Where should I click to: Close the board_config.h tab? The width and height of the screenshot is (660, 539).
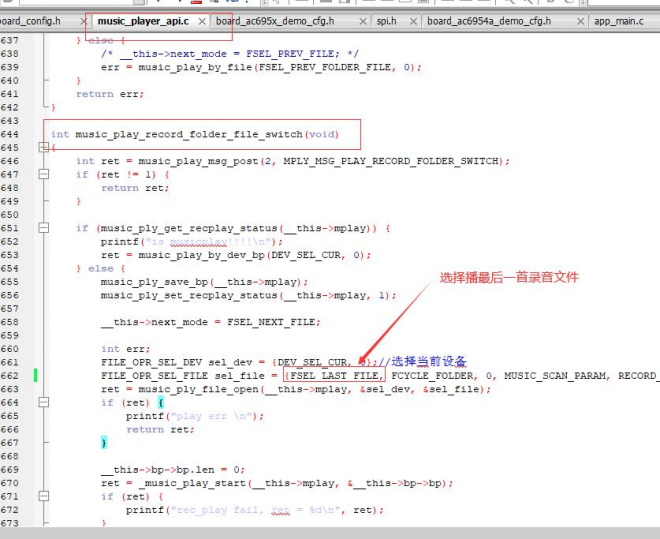(84, 21)
